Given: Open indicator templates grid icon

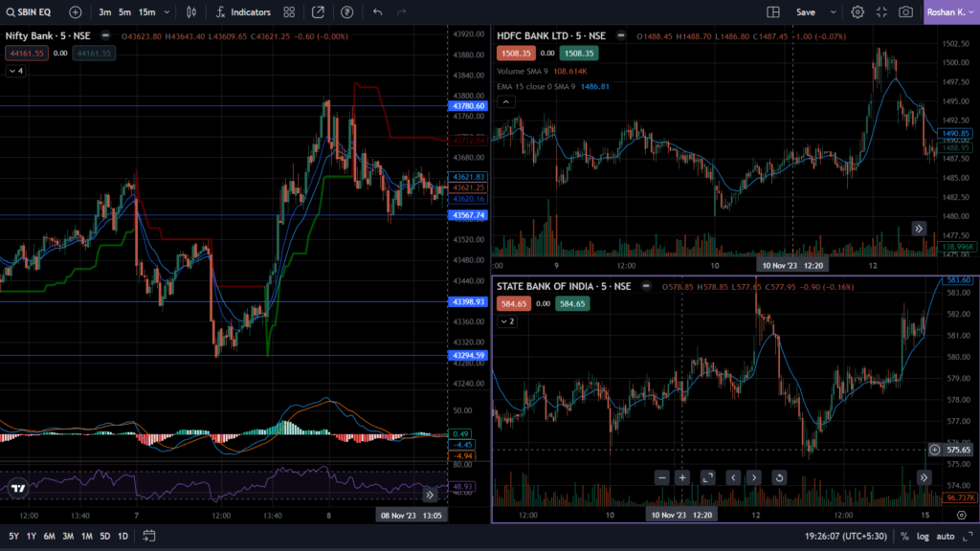Looking at the screenshot, I should pos(289,11).
